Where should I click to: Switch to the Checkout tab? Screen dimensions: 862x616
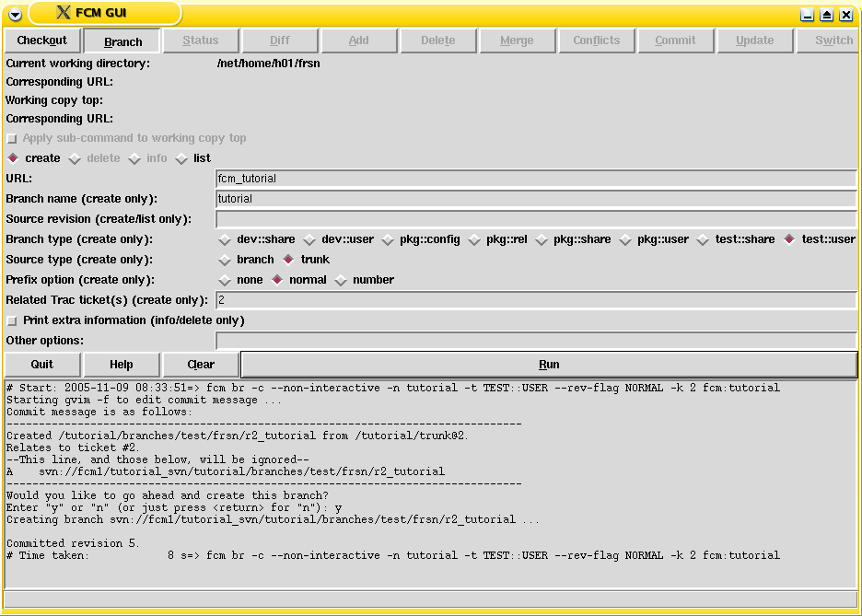(42, 41)
